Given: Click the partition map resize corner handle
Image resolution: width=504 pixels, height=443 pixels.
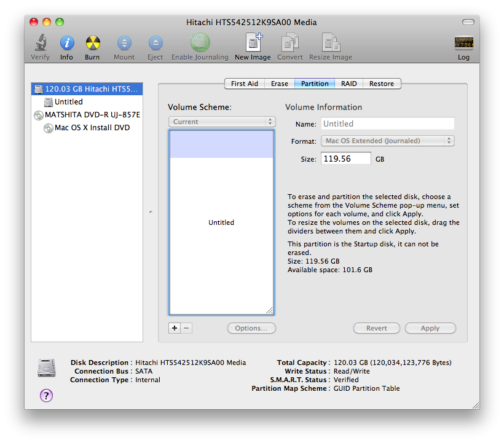Looking at the screenshot, I should [269, 310].
